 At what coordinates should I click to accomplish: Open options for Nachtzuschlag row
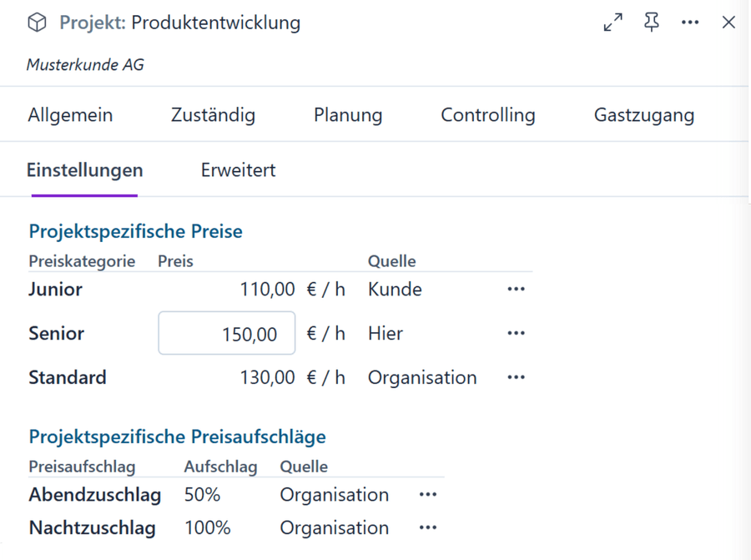point(428,527)
